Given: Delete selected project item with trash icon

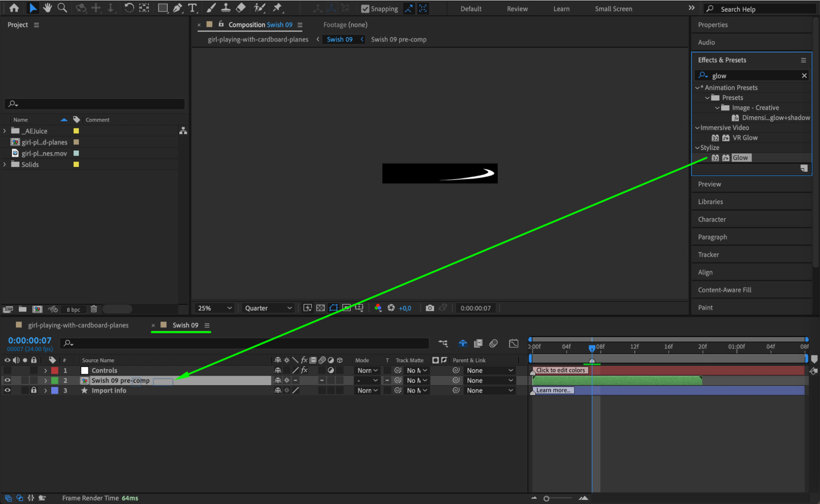Looking at the screenshot, I should tap(94, 309).
